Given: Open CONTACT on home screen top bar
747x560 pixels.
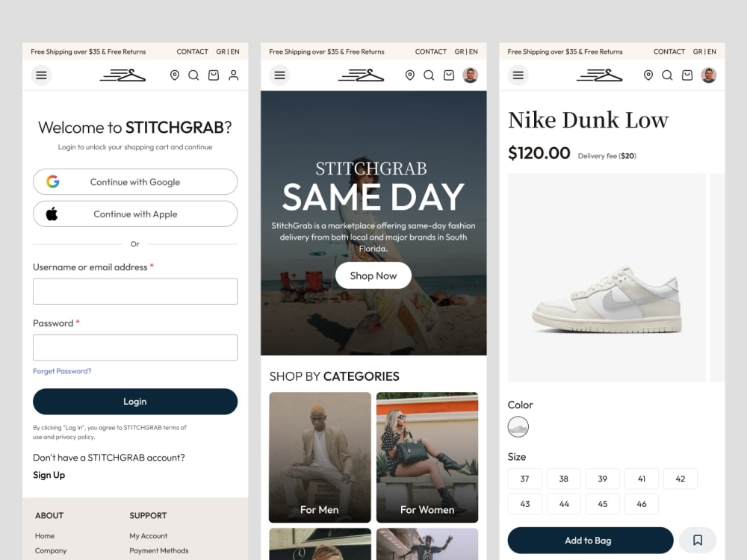Looking at the screenshot, I should (x=431, y=52).
